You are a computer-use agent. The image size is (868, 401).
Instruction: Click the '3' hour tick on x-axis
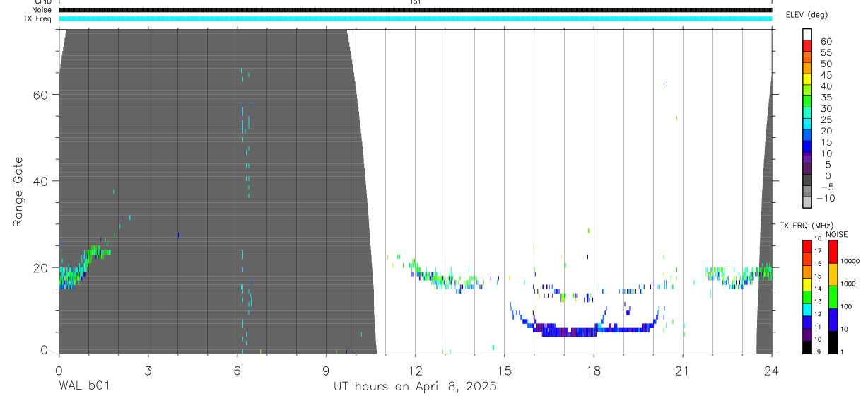point(148,371)
